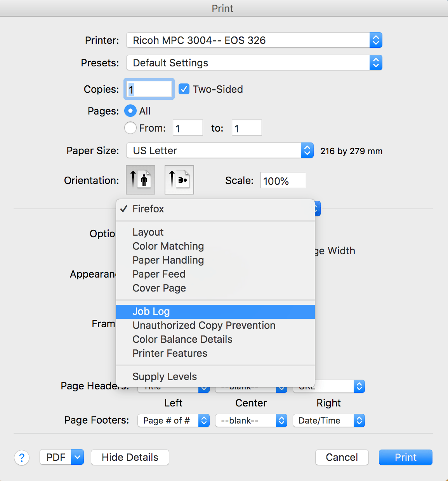Select the portrait orientation icon
This screenshot has width=448, height=481.
click(x=140, y=179)
